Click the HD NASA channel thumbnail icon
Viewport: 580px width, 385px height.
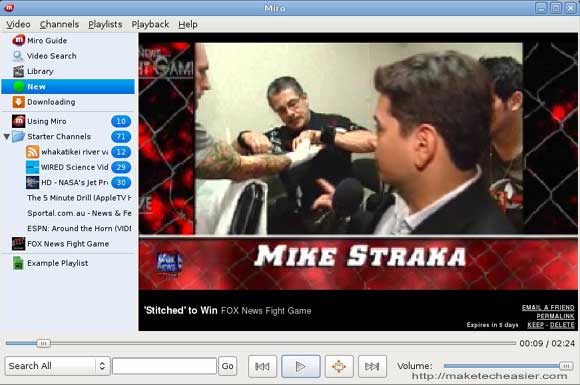(x=33, y=182)
